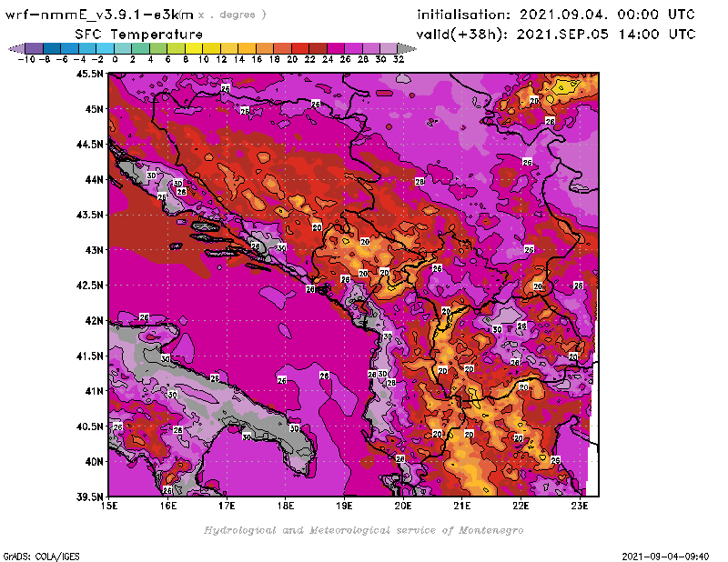The image size is (728, 562).
Task: Click the initialisation 2021.09.04. 00:00 UTC text
Action: [556, 15]
